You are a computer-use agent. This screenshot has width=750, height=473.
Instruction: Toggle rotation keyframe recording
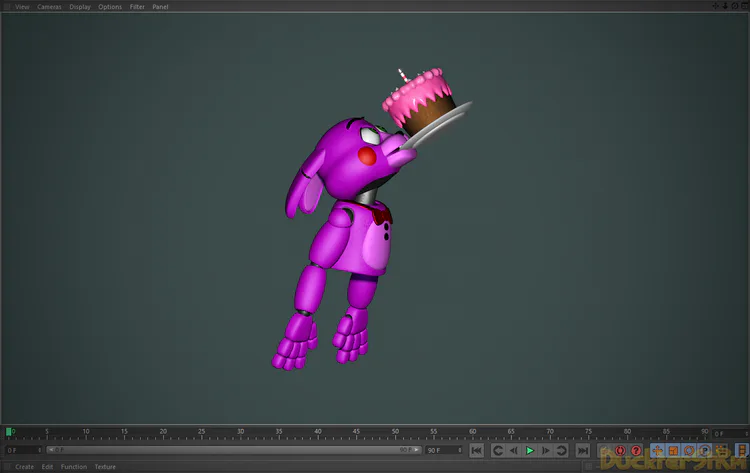[689, 451]
